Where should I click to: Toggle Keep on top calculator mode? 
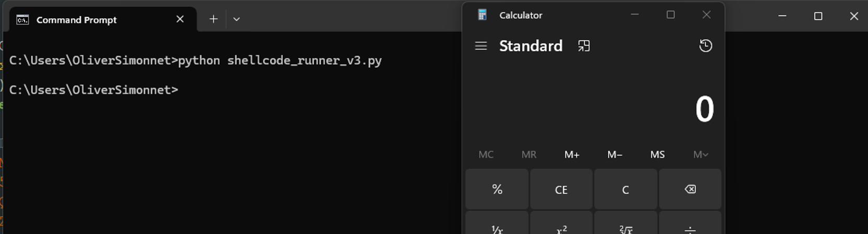(x=584, y=46)
